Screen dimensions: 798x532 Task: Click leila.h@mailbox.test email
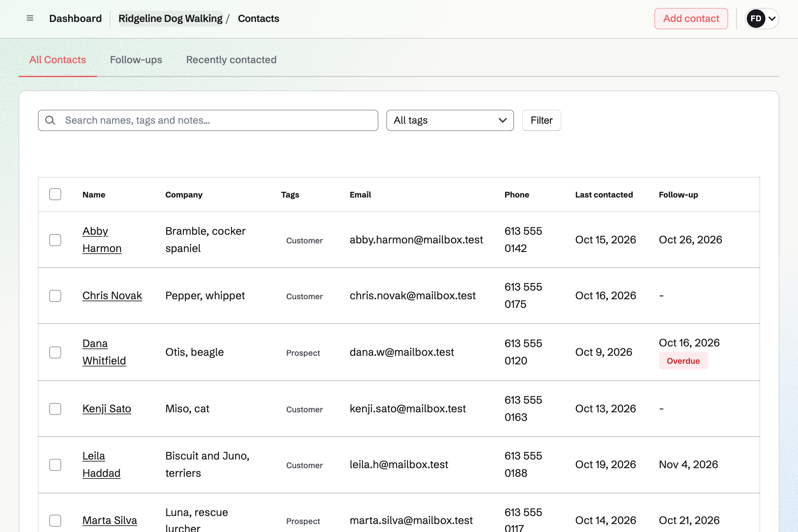pos(399,464)
